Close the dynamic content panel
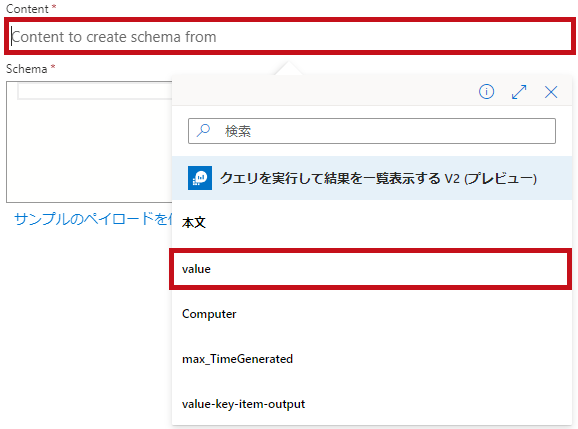Viewport: 578px width, 429px height. pyautogui.click(x=551, y=92)
